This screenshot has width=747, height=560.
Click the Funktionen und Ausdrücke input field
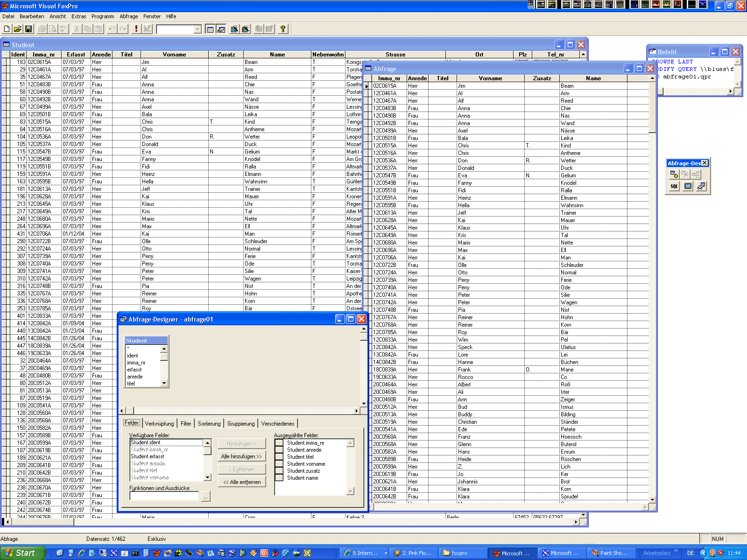point(164,496)
